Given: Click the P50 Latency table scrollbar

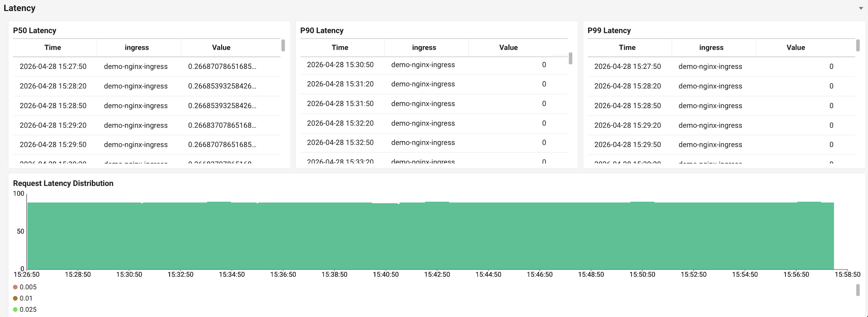Looking at the screenshot, I should click(283, 46).
